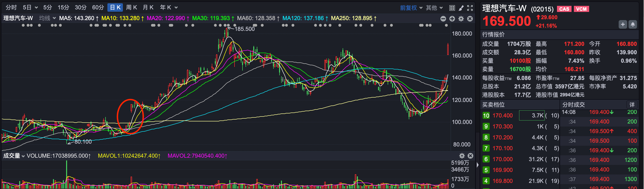Set price alert bell icon

coord(633,24)
